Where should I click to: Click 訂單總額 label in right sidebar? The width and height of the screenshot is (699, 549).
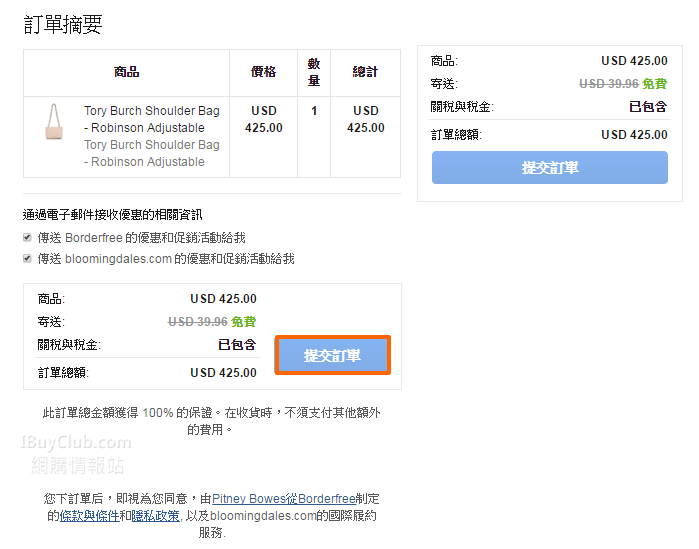pos(456,135)
